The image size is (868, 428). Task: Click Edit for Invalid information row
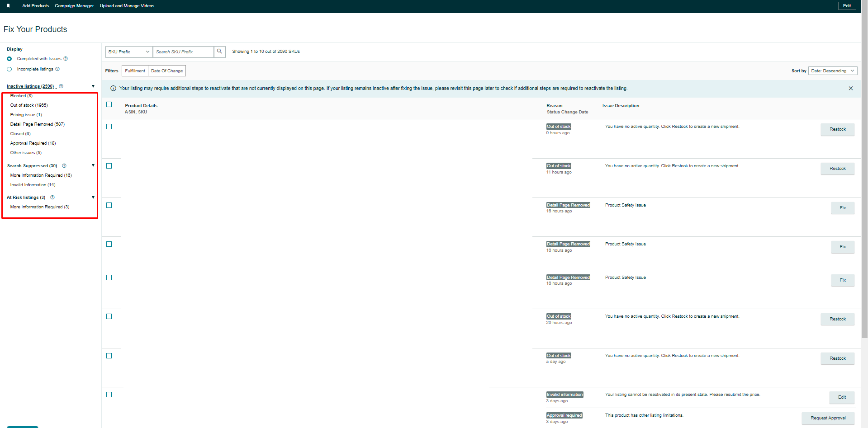tap(842, 397)
